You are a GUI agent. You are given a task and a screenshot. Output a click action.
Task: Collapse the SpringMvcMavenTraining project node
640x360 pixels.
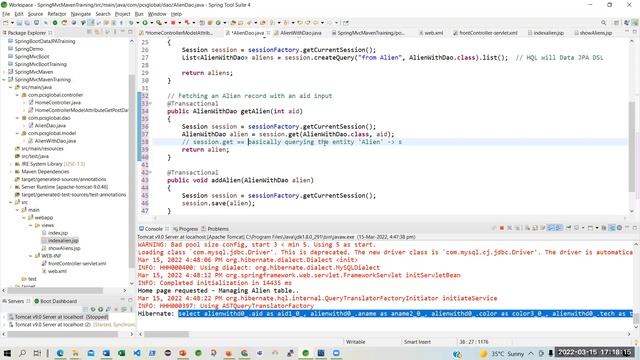tap(4, 80)
